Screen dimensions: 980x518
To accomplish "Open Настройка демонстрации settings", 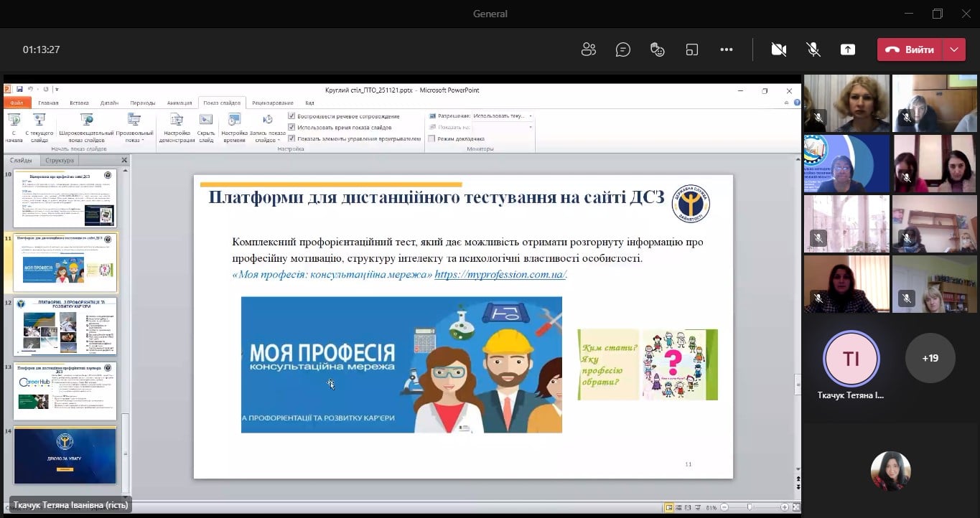I will [x=177, y=128].
